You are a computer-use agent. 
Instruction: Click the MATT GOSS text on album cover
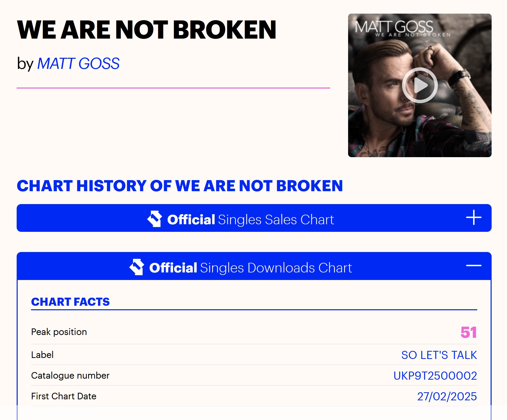click(x=394, y=27)
